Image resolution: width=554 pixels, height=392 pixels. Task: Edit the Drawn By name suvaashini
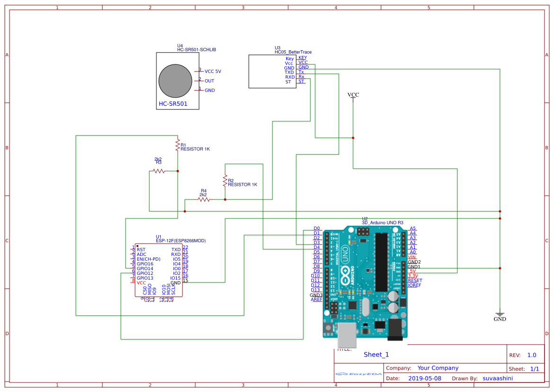497,378
